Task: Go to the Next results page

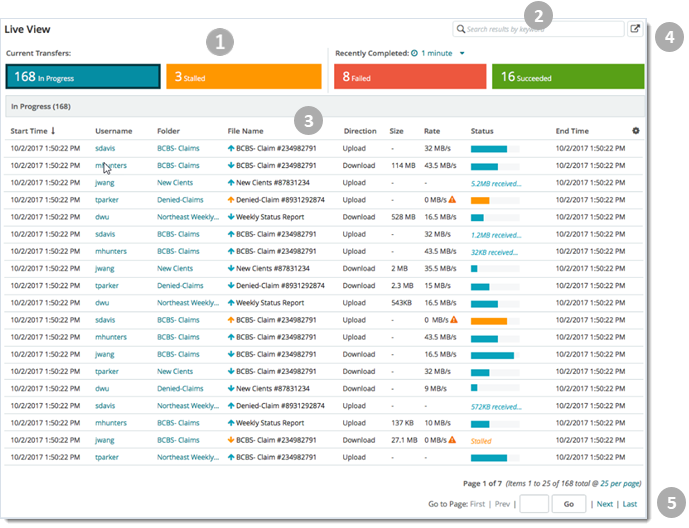Action: pyautogui.click(x=605, y=504)
